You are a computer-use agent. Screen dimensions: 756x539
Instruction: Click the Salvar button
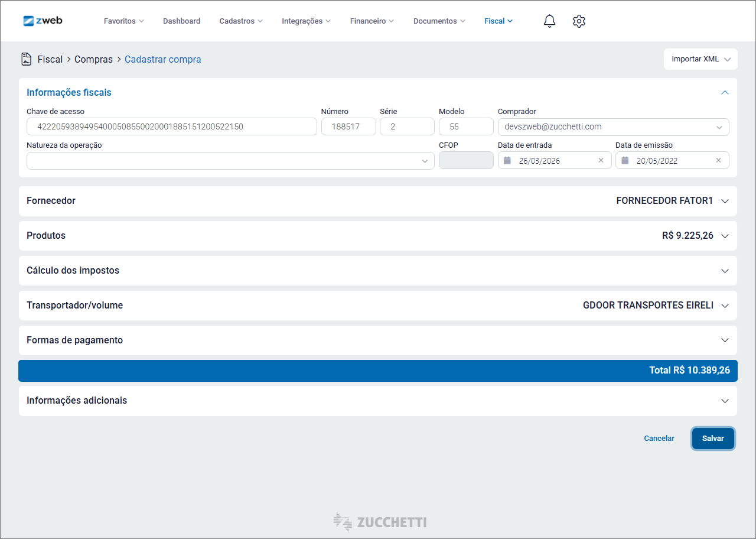click(713, 439)
